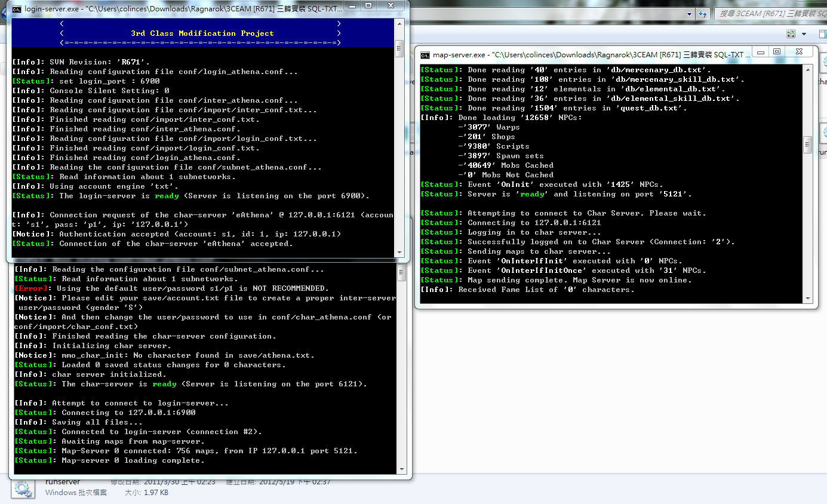Click Explorer's address bar refresh icon
The width and height of the screenshot is (827, 504).
703,14
